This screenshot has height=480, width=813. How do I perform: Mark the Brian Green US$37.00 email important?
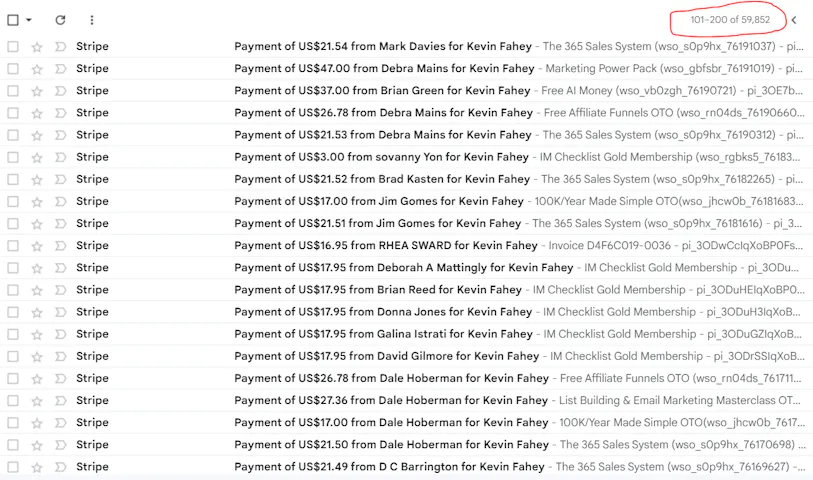click(60, 91)
